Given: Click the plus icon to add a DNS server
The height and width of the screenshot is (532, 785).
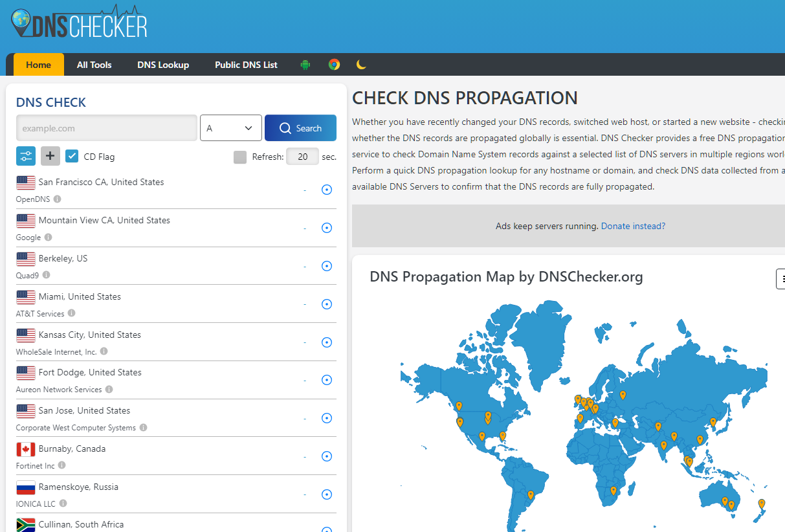Looking at the screenshot, I should [50, 156].
